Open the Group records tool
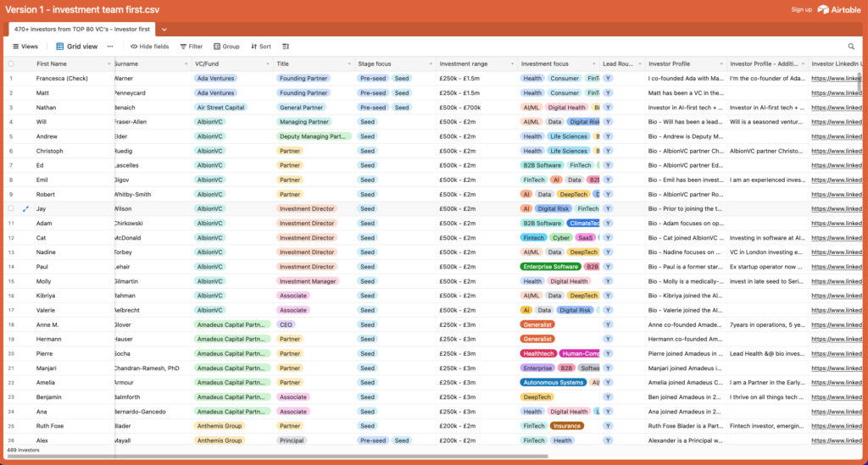 pyautogui.click(x=225, y=47)
